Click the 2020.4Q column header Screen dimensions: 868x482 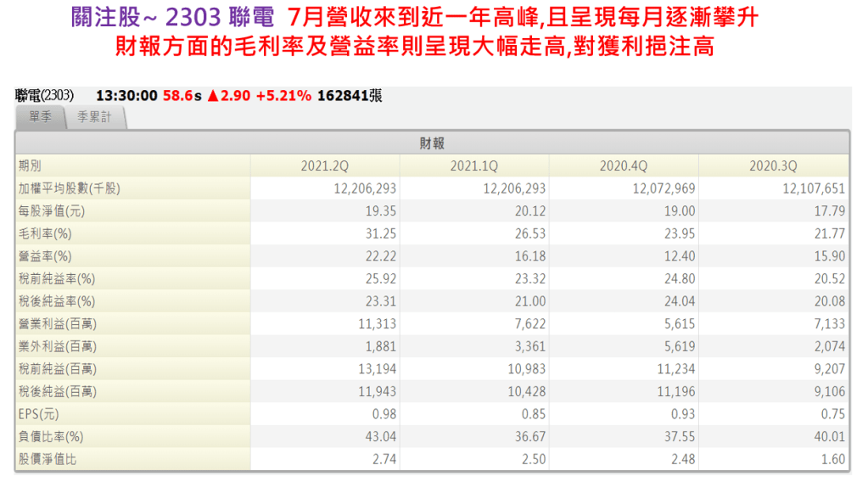(x=624, y=166)
